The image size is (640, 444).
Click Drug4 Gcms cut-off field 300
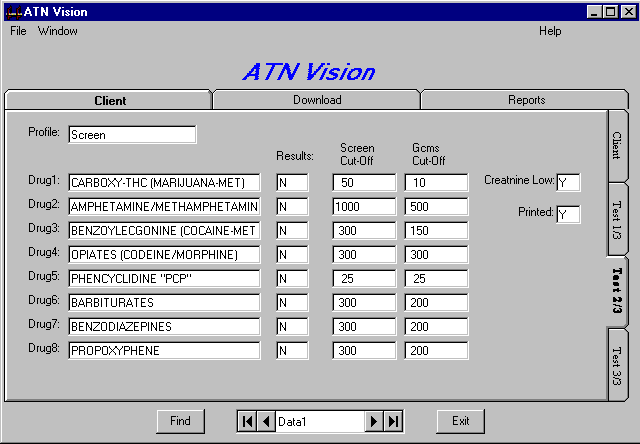(x=436, y=255)
